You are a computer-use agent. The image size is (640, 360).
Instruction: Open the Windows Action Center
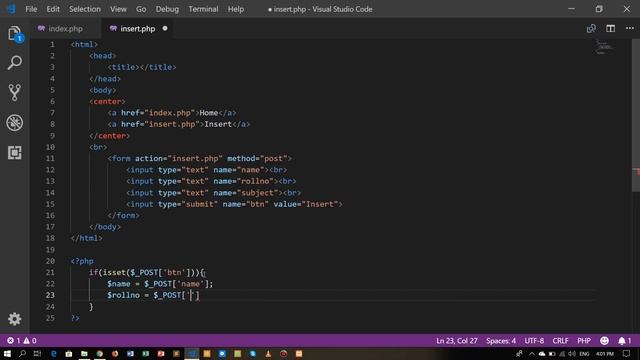[x=627, y=354]
